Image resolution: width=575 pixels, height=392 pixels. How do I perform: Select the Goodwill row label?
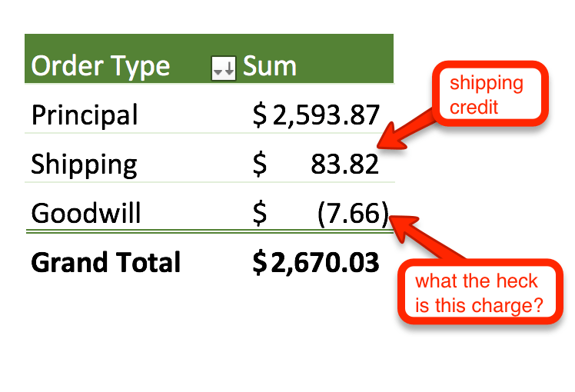point(86,213)
